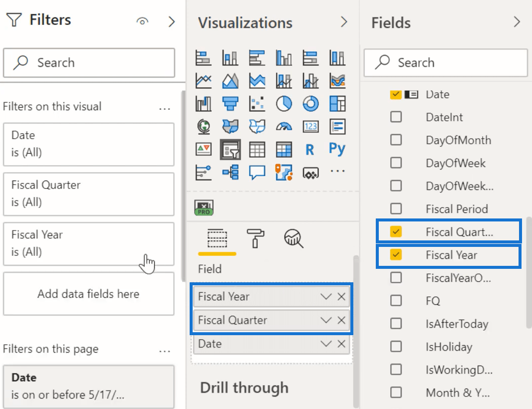Select the 100% stacked column chart visual

337,58
